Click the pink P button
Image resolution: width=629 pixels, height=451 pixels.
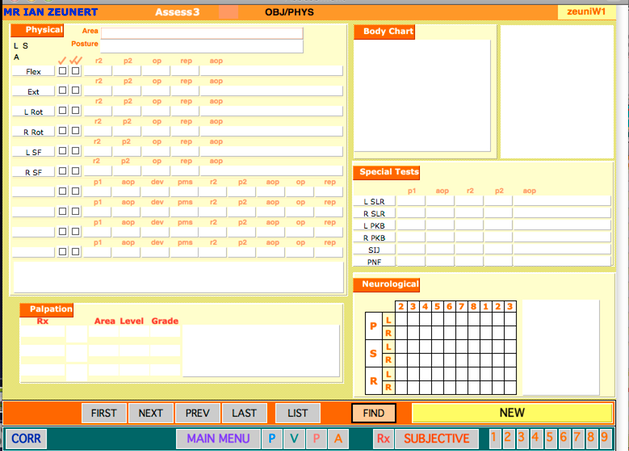[x=316, y=439]
